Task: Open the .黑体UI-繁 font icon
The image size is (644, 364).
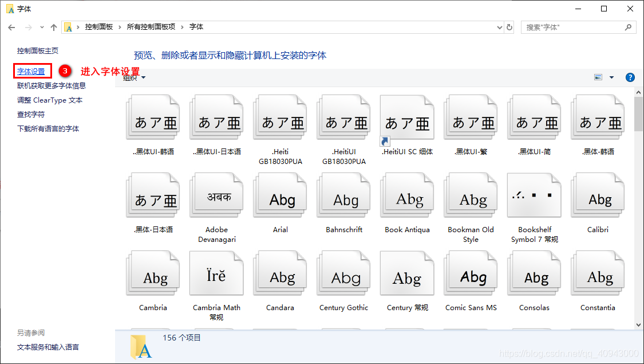Action: (x=471, y=118)
